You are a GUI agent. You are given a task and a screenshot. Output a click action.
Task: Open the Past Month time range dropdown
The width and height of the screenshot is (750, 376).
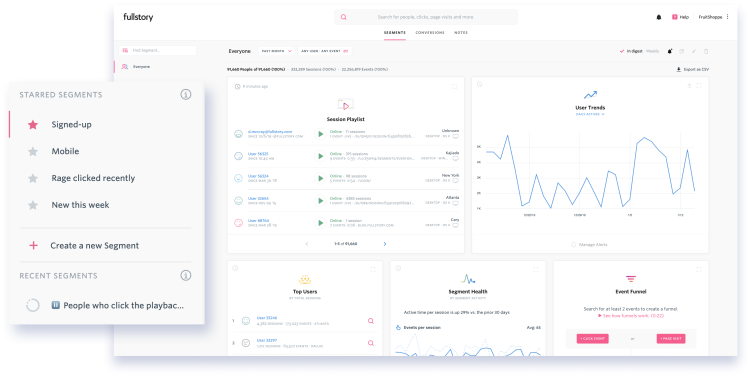pyautogui.click(x=276, y=51)
